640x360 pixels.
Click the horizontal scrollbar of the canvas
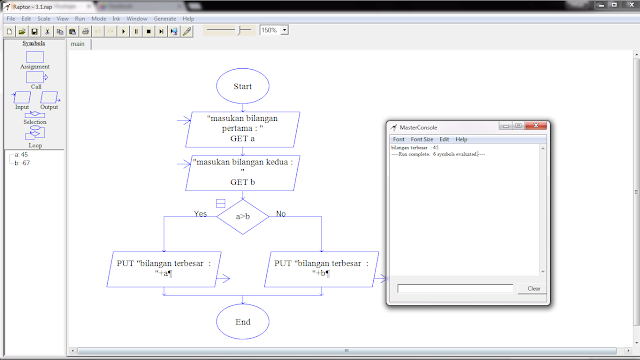coord(347,351)
